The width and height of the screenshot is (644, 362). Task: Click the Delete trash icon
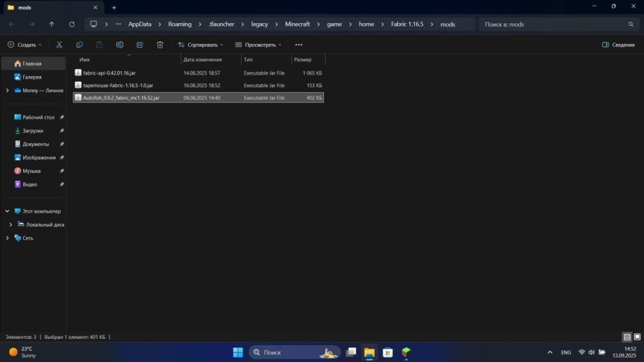pyautogui.click(x=160, y=45)
